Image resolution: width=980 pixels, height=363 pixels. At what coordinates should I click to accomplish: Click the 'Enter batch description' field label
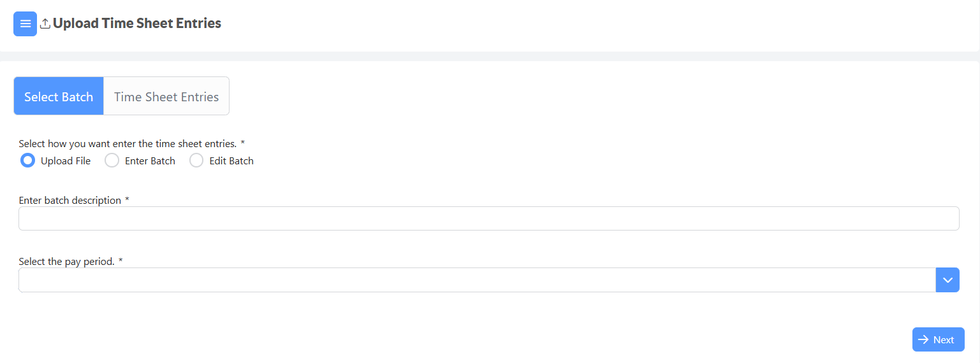click(70, 200)
